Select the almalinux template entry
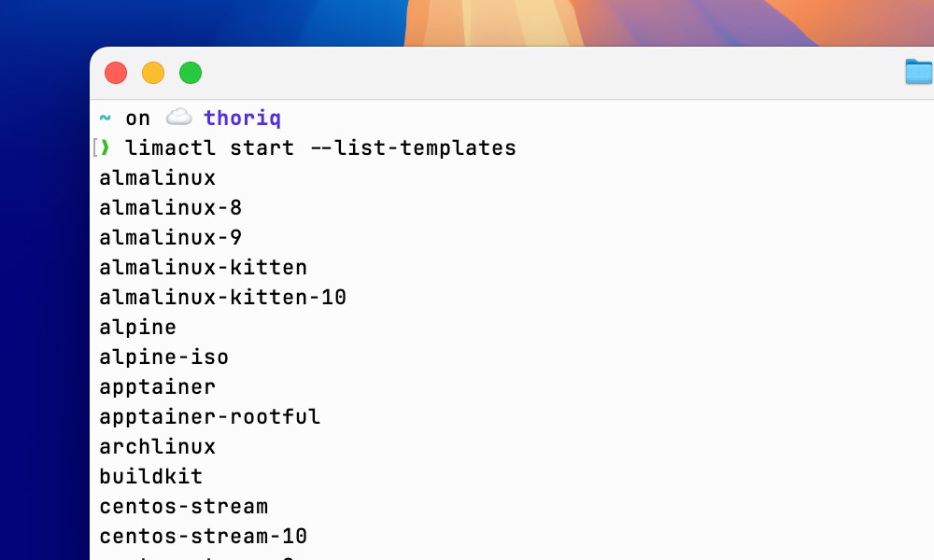The image size is (934, 560). [157, 177]
